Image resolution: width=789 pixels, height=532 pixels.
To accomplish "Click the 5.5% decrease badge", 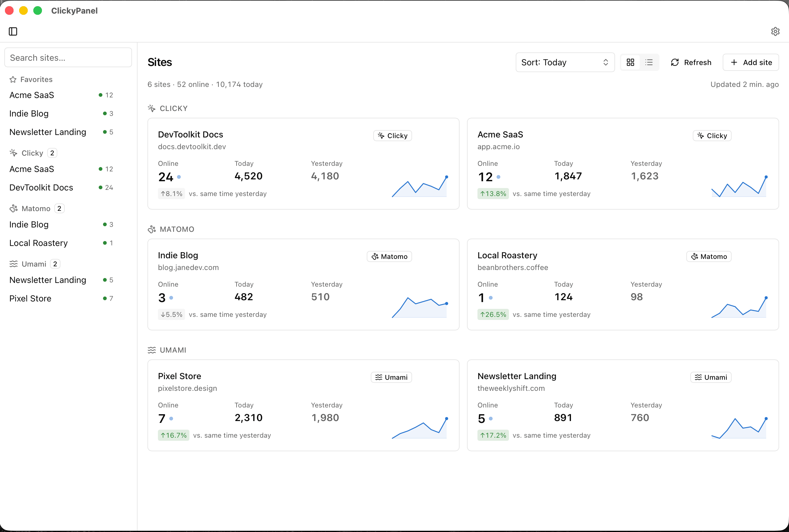I will 171,314.
